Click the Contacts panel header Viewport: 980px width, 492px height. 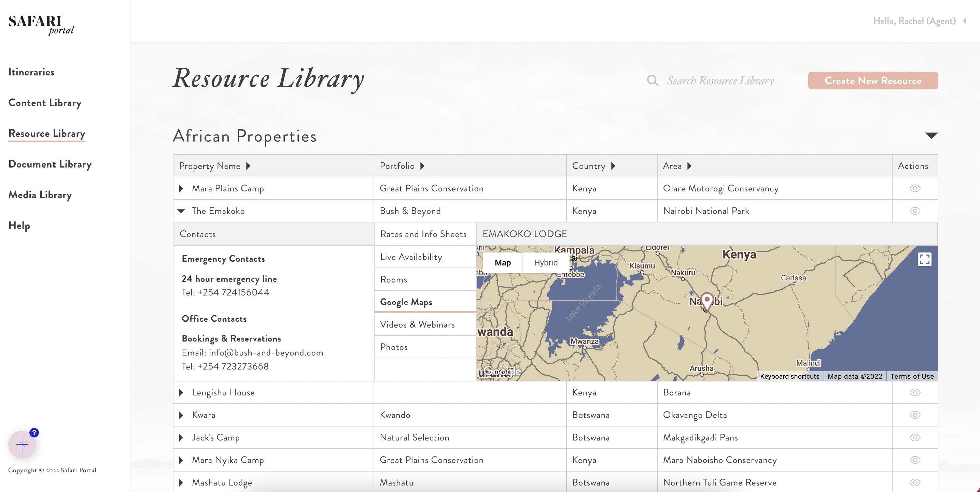274,234
